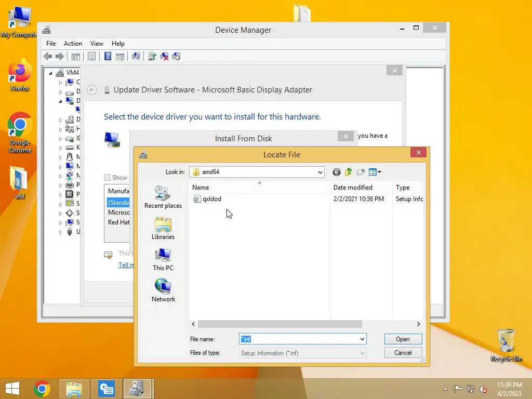Click the Cancel button in Locate File

click(x=403, y=353)
